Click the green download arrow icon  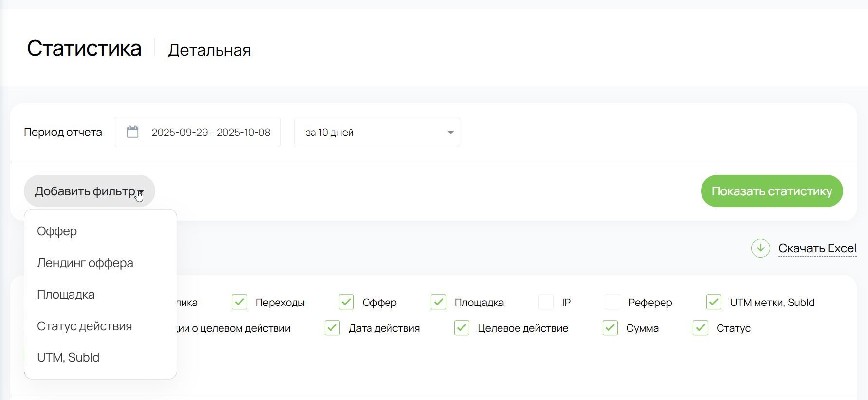(760, 248)
